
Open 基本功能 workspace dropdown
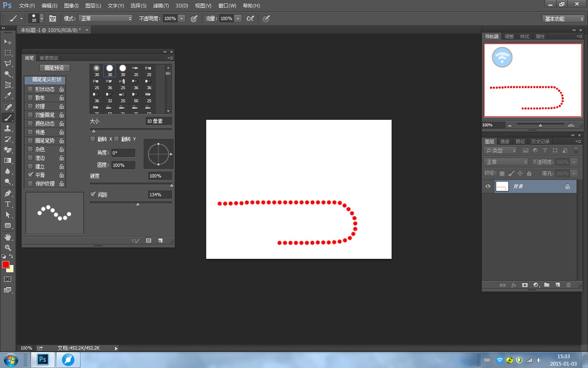(564, 19)
